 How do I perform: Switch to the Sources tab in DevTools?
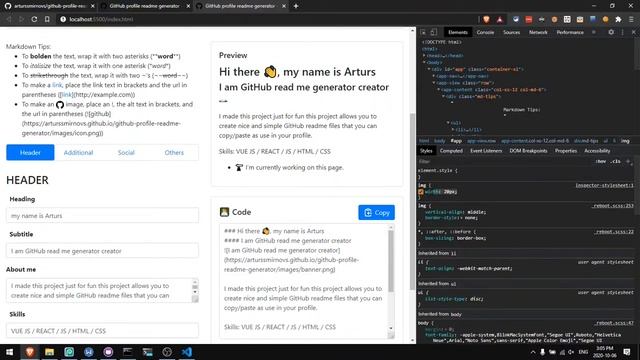click(511, 32)
